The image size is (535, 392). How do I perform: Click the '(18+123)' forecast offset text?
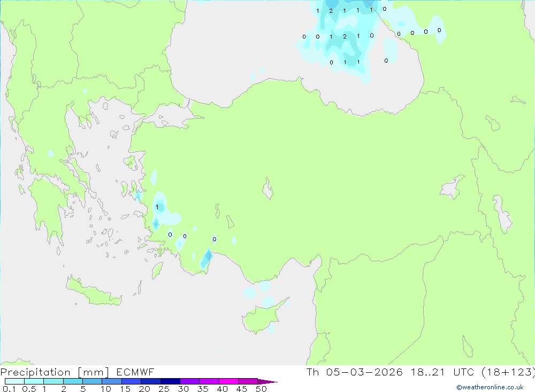(x=508, y=372)
